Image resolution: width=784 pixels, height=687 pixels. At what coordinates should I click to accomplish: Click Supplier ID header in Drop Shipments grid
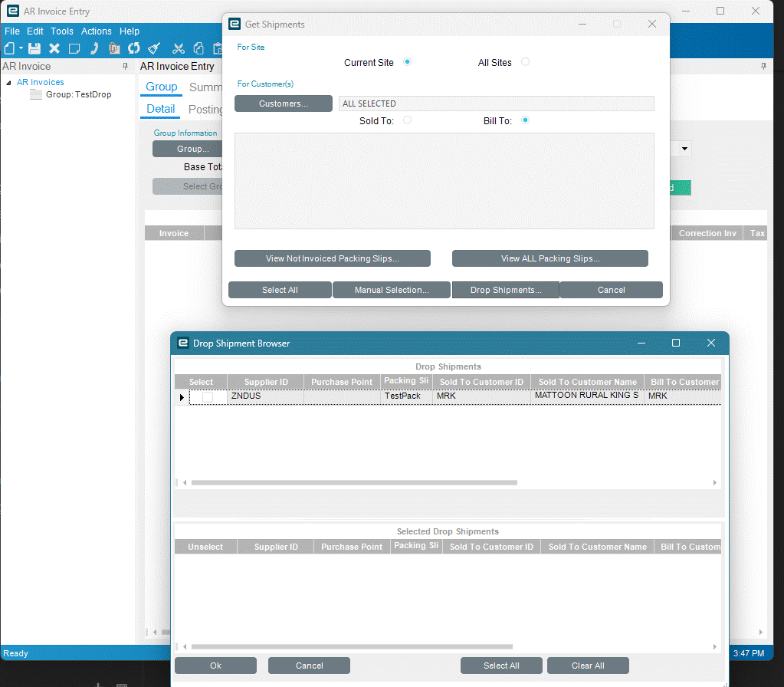click(x=265, y=382)
